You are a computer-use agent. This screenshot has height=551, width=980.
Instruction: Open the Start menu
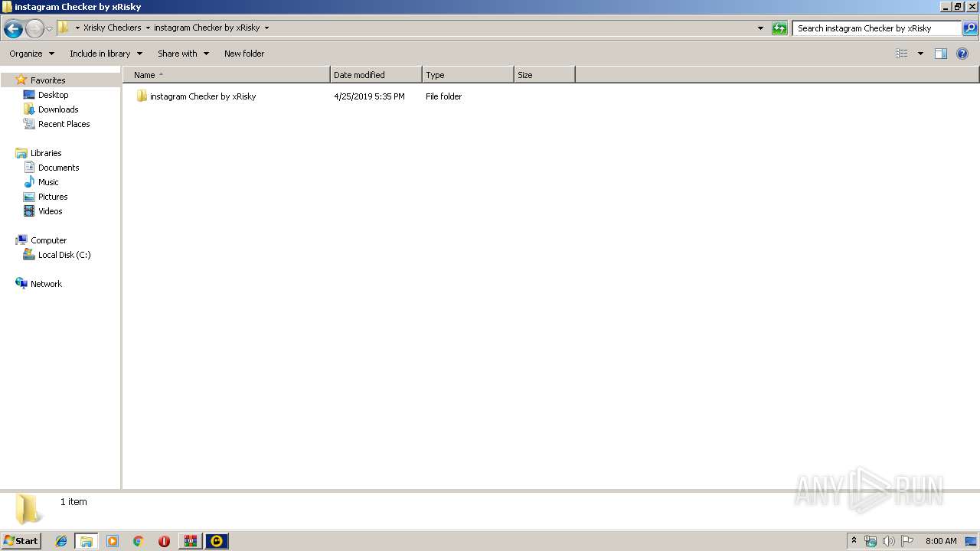tap(21, 541)
